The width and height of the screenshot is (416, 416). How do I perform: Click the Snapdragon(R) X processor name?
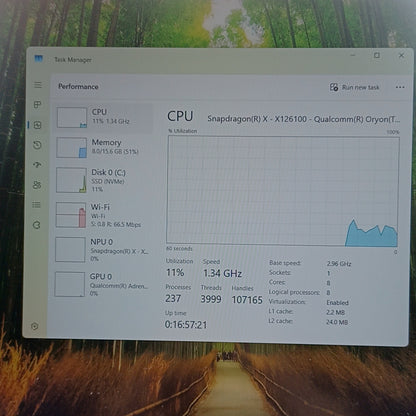[x=303, y=119]
